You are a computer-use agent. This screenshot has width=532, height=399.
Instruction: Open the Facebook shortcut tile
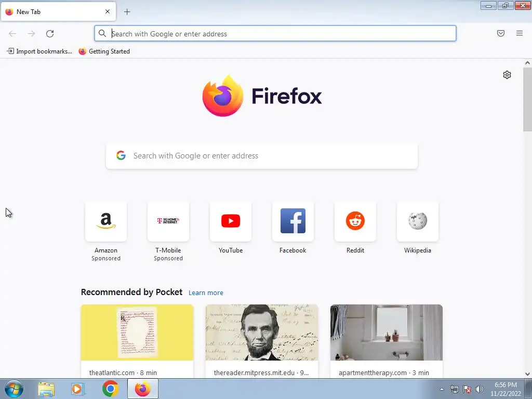293,221
